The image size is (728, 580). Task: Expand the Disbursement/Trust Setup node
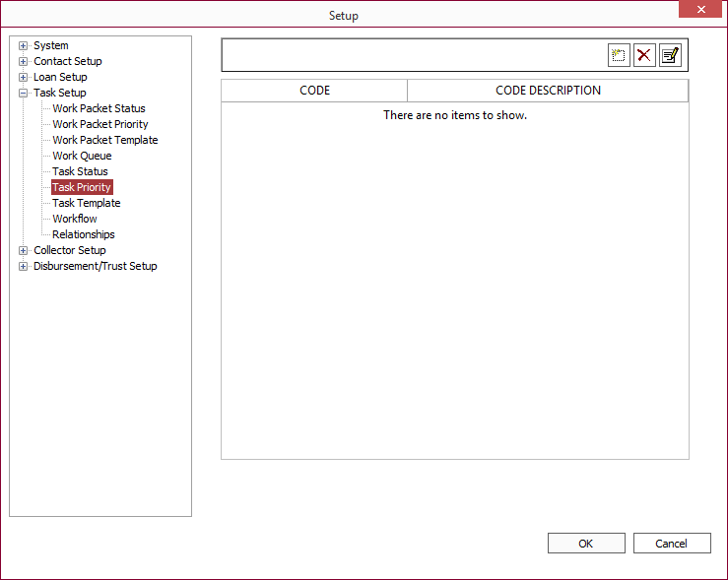pos(23,266)
